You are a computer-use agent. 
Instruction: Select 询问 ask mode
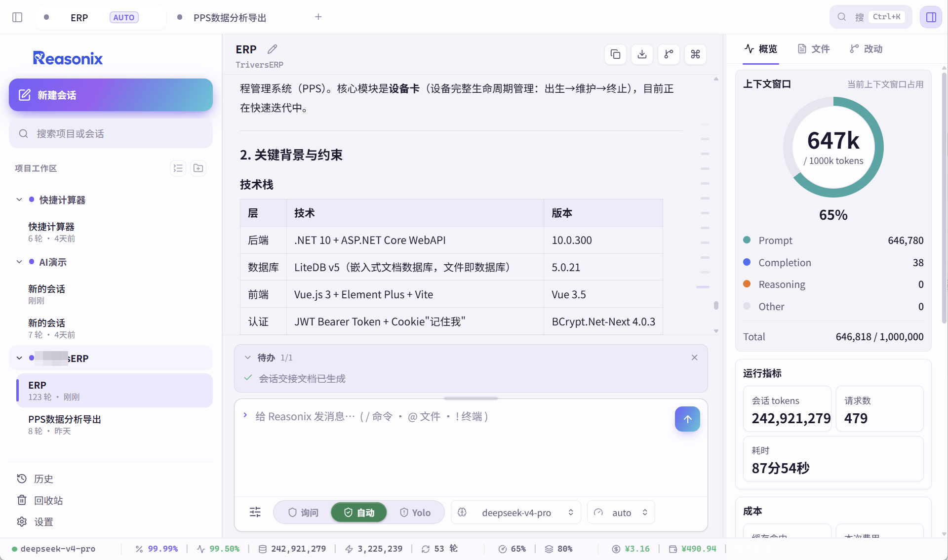pyautogui.click(x=303, y=513)
